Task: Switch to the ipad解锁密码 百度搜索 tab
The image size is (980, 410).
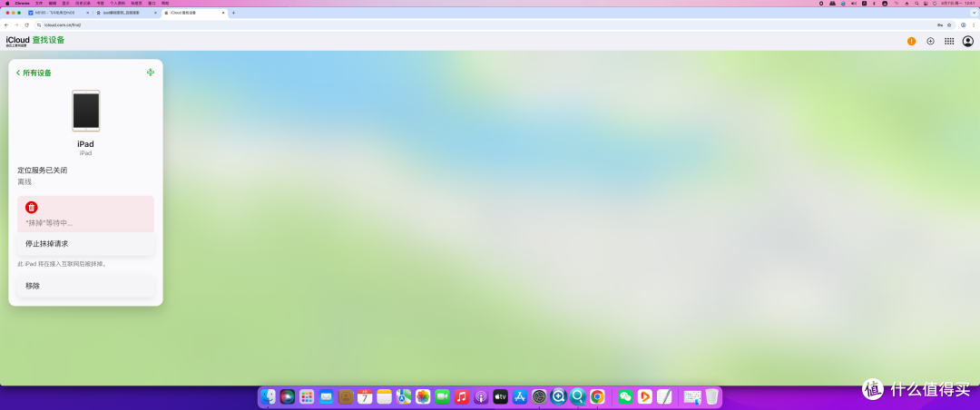Action: (126, 13)
